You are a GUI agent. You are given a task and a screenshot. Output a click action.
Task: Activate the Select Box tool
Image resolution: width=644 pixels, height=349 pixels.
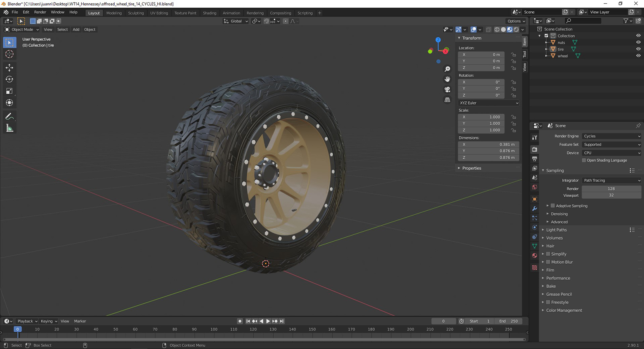point(9,43)
